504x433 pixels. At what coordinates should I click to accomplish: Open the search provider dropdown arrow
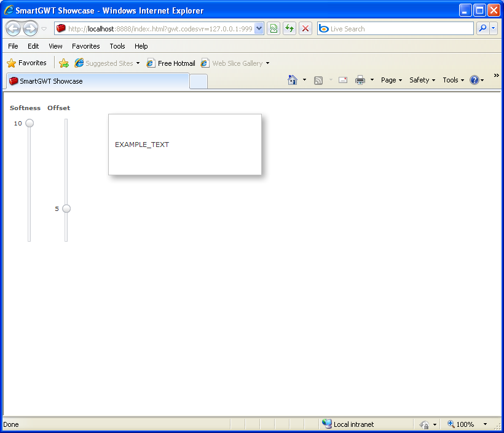[x=494, y=29]
